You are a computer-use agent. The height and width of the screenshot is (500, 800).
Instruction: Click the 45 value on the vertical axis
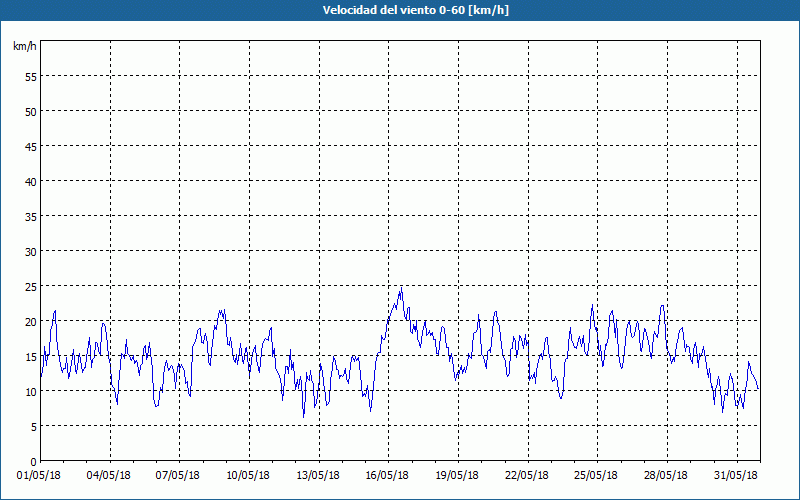click(31, 146)
